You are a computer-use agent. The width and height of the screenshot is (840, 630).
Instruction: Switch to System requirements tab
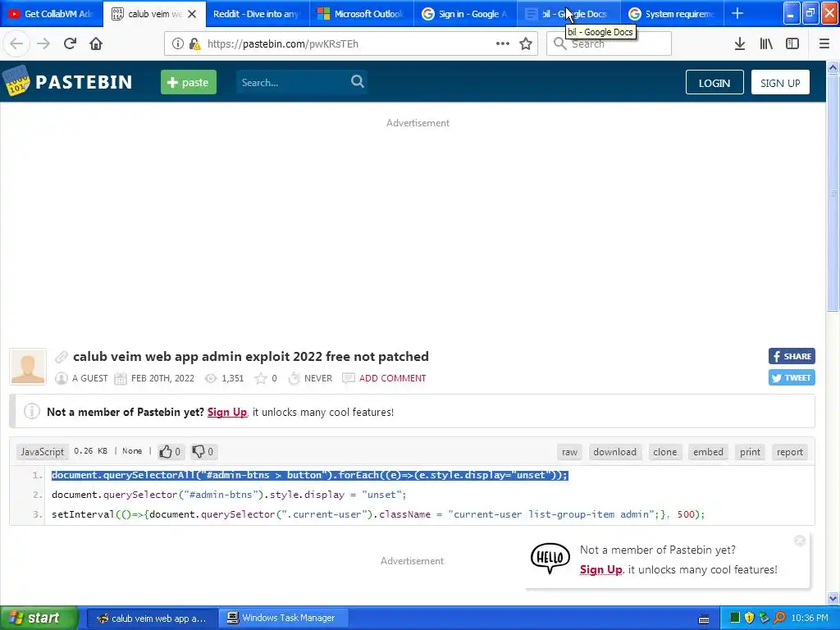click(673, 14)
